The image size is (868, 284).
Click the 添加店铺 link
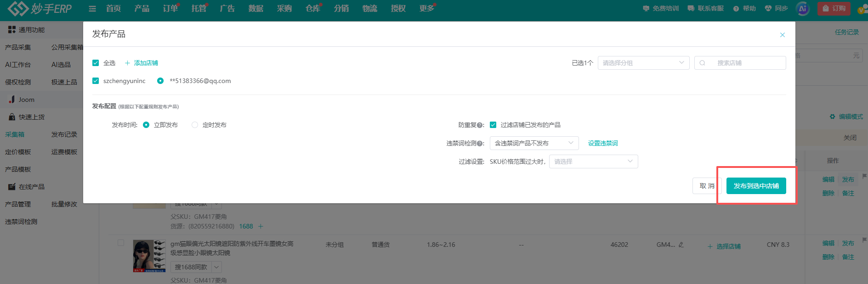[146, 63]
